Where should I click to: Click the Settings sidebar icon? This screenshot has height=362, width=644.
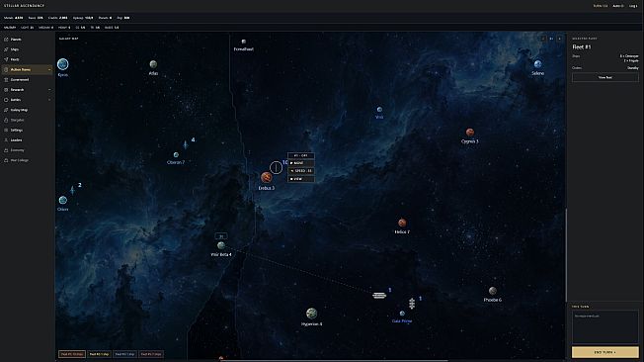[6, 130]
